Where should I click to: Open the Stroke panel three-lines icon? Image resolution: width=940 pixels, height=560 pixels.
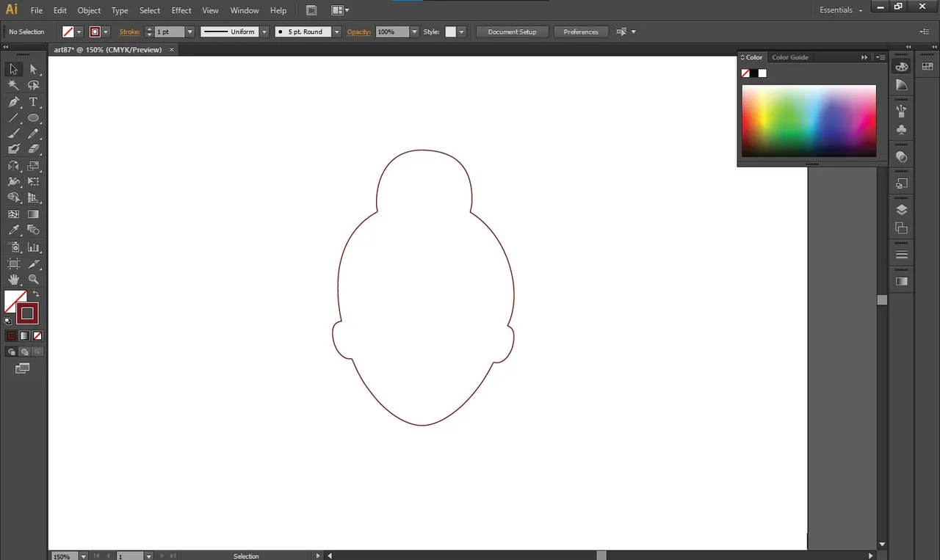click(902, 255)
